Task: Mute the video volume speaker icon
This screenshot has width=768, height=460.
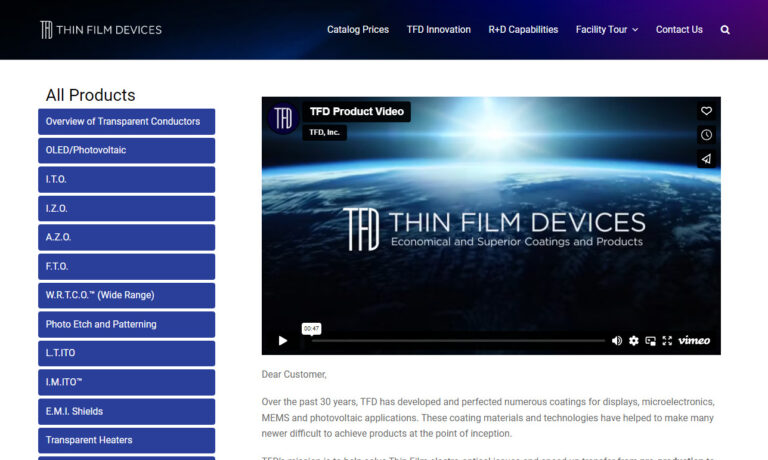Action: coord(617,340)
